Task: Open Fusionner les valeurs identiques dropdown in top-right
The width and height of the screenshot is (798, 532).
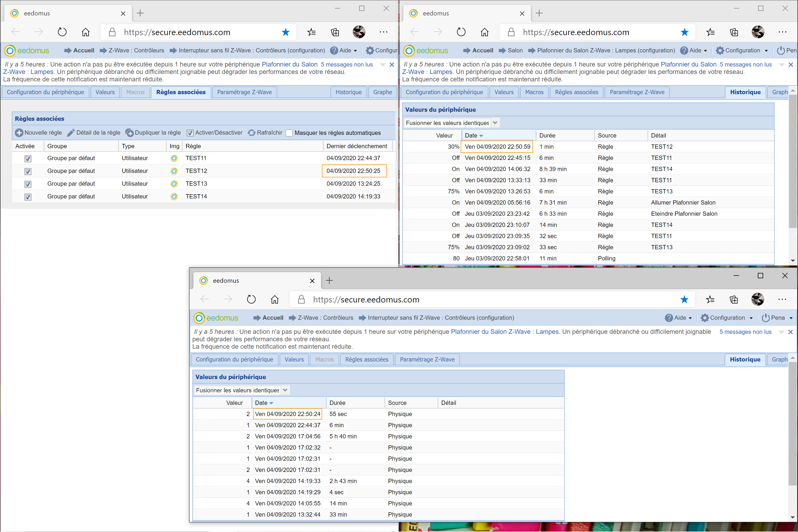Action: [x=495, y=123]
